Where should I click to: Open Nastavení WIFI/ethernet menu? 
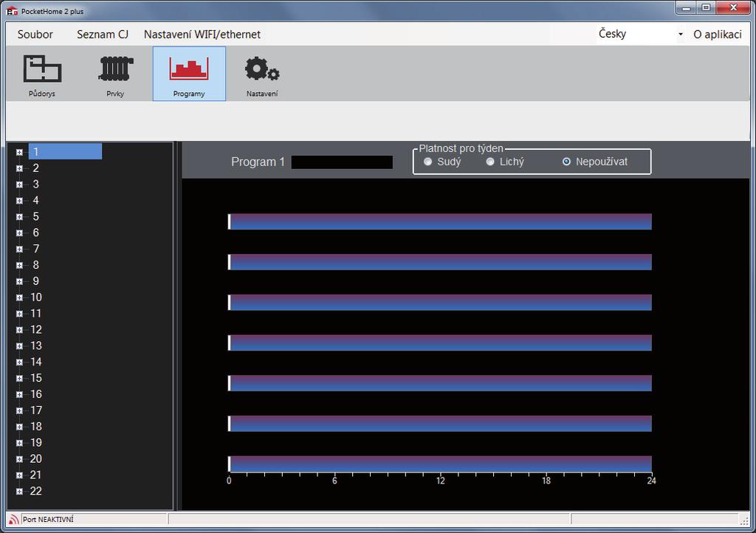tap(202, 34)
